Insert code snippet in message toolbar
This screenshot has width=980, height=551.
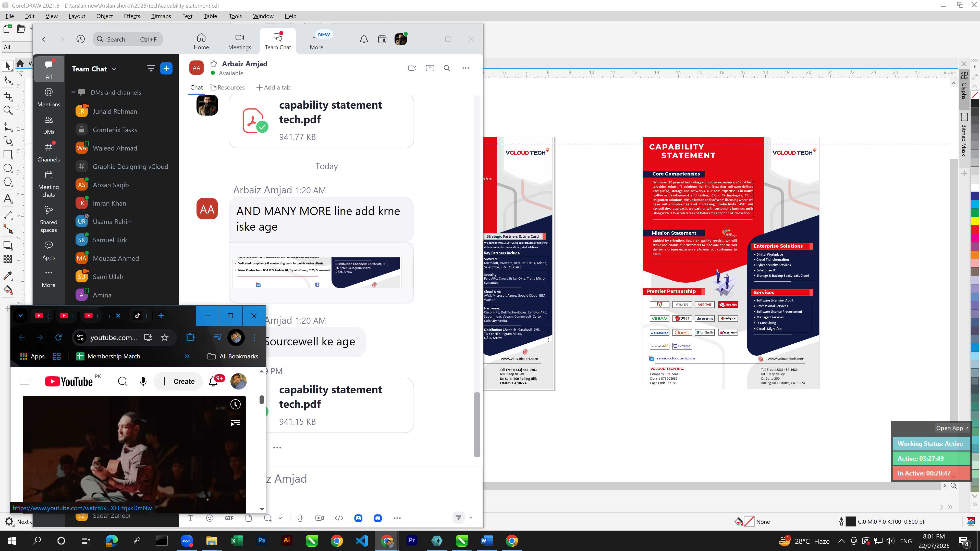(x=339, y=518)
